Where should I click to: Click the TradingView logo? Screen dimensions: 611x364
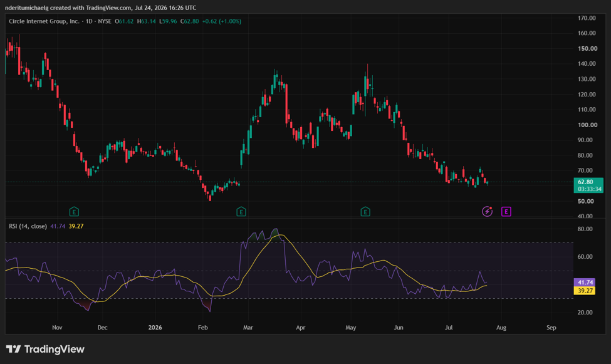(46, 349)
